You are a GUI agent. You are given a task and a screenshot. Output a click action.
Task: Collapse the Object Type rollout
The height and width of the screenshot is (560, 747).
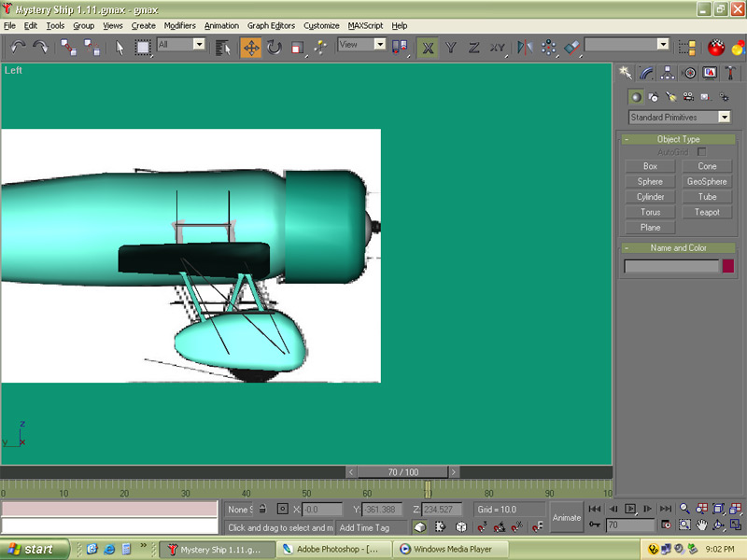pyautogui.click(x=678, y=139)
